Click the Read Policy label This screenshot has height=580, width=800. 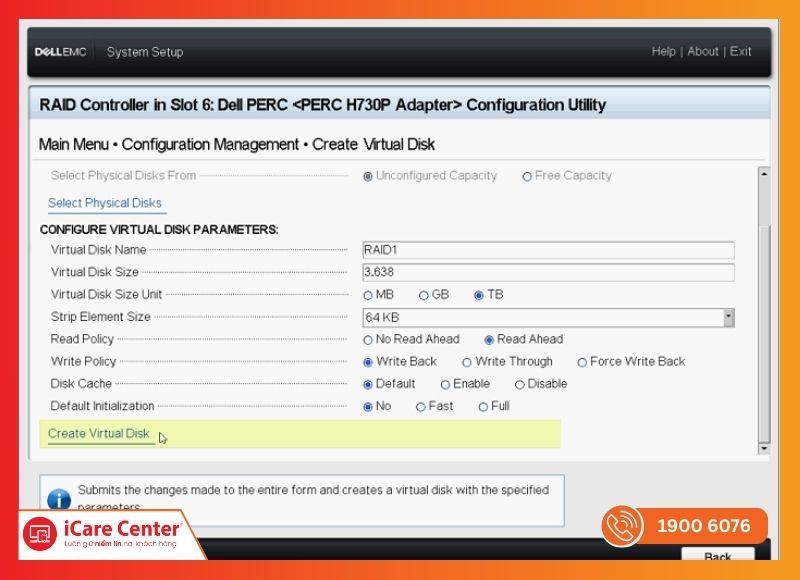(82, 339)
